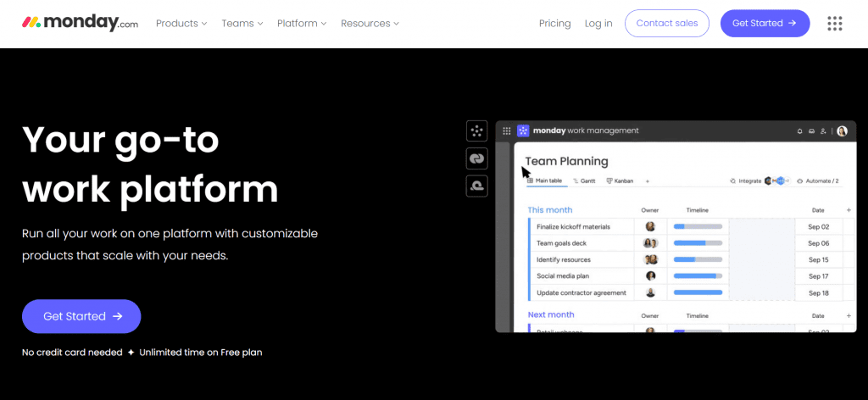This screenshot has width=868, height=400.
Task: Expand the Platform menu
Action: click(302, 23)
